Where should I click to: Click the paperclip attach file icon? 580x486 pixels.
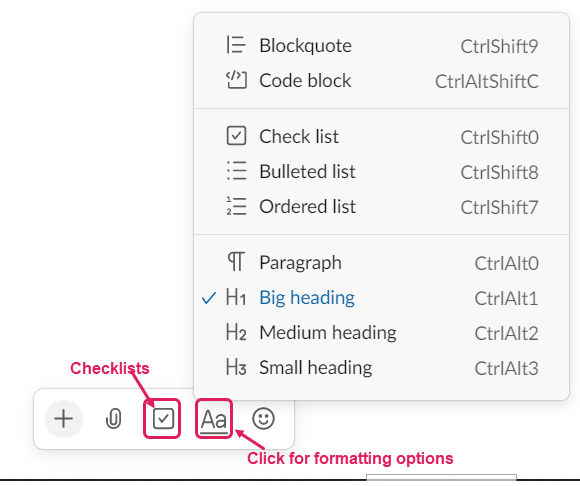(113, 419)
